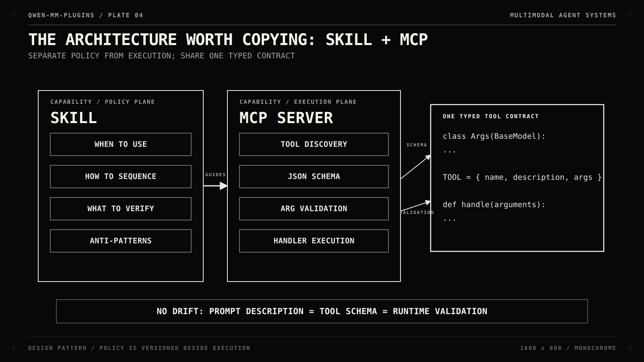
Task: Click the DESIGN PATTERN footer text
Action: pyautogui.click(x=139, y=348)
